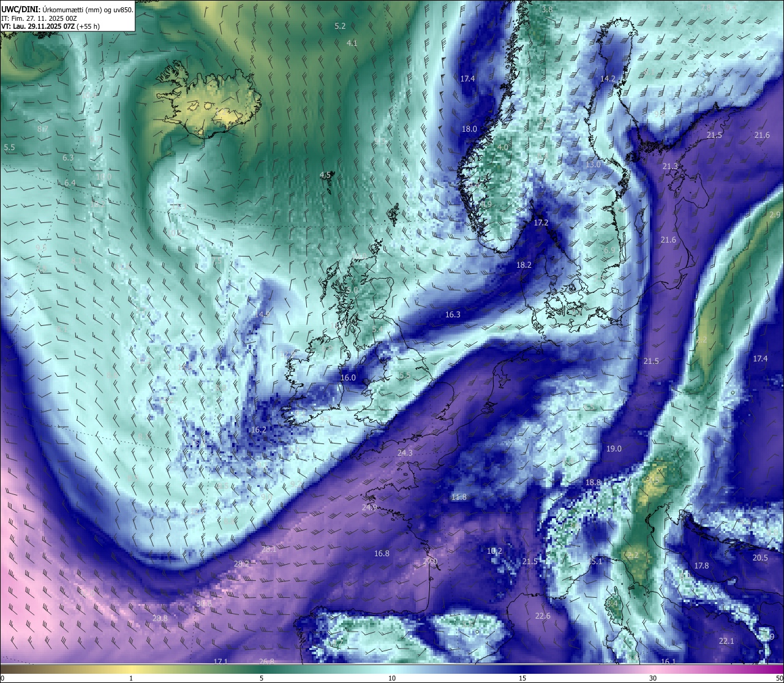Click the 24.9 value near Brittany

click(369, 507)
